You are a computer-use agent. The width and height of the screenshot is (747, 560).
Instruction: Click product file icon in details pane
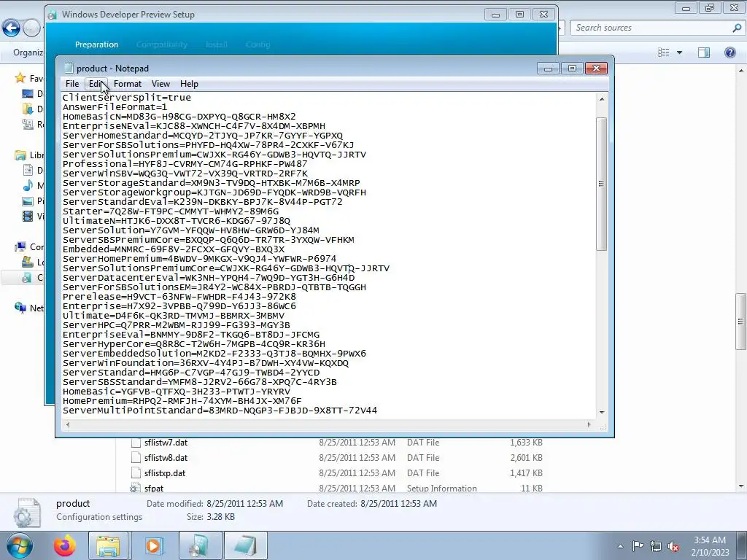pos(27,513)
